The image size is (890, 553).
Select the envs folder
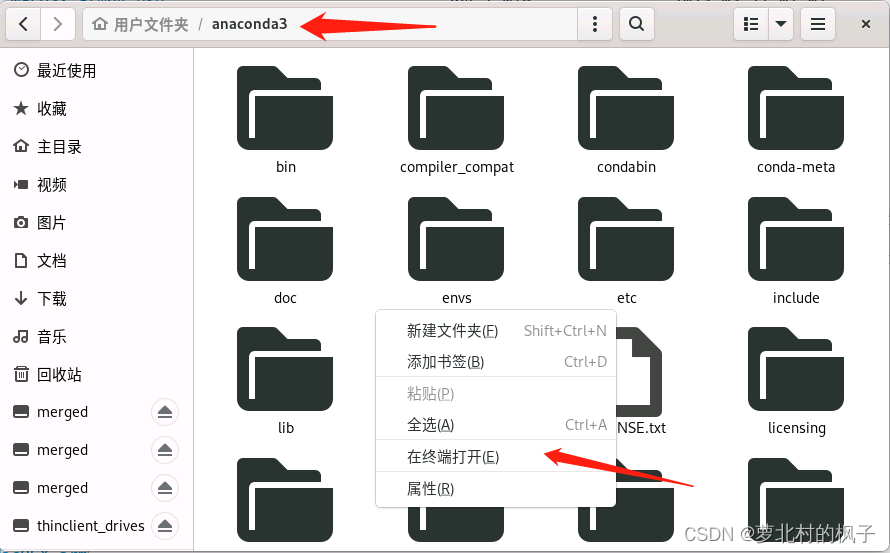coord(456,250)
